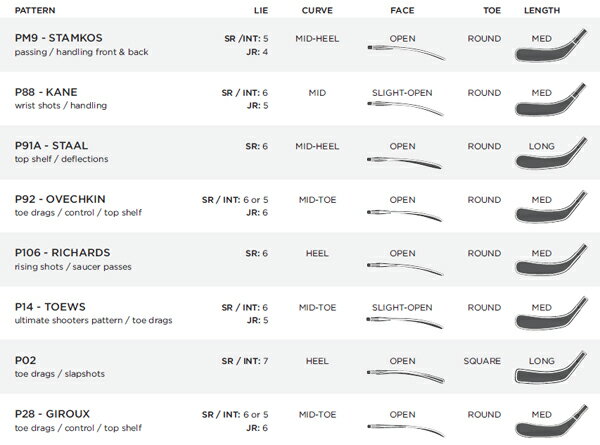Select the P14 - TOEWS pattern name
600x445 pixels.
click(47, 306)
